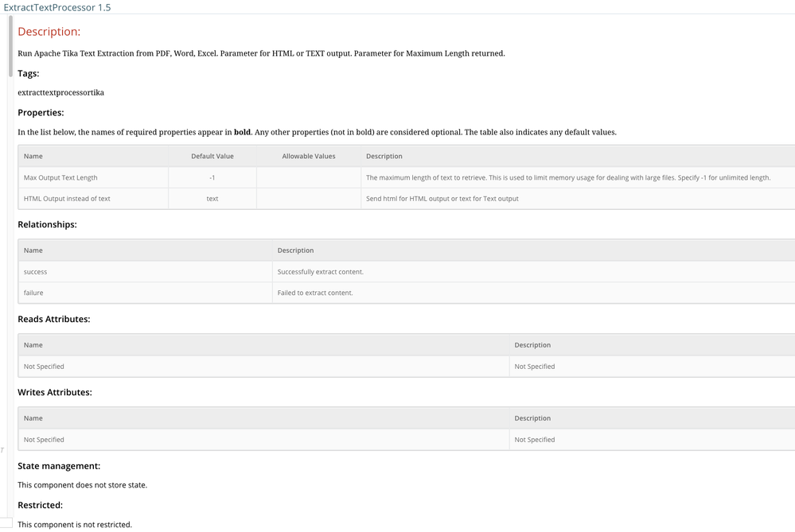Viewport: 795px width, 532px height.
Task: Click the -1 default value cell
Action: [x=212, y=177]
